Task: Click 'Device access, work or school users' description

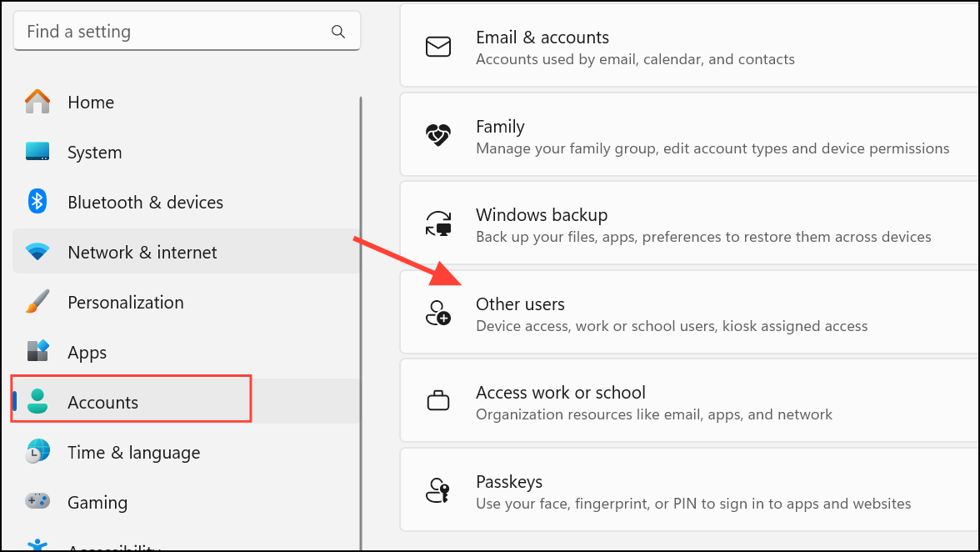Action: tap(672, 326)
